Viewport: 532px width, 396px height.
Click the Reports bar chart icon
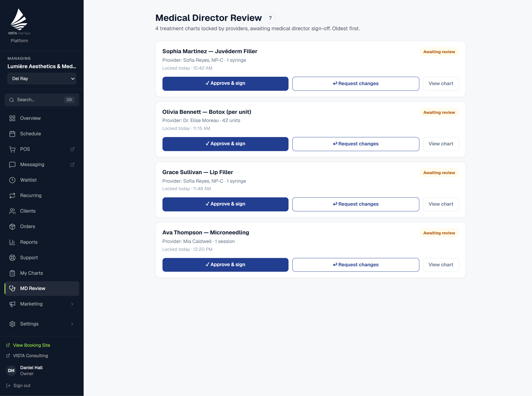12,242
